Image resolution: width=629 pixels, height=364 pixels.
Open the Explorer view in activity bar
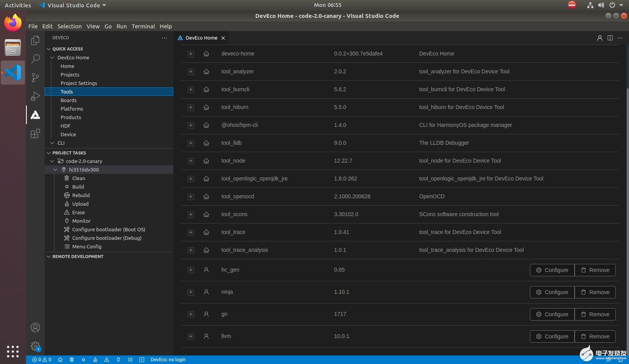point(35,40)
